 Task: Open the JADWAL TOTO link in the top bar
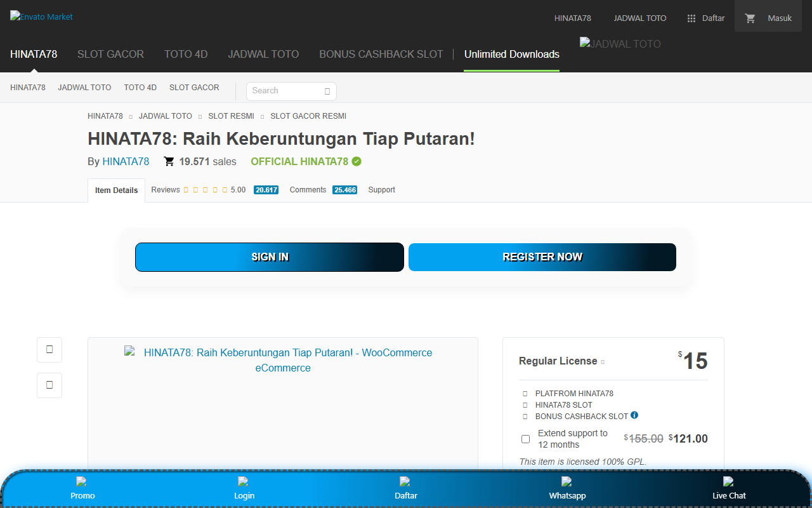coord(640,18)
